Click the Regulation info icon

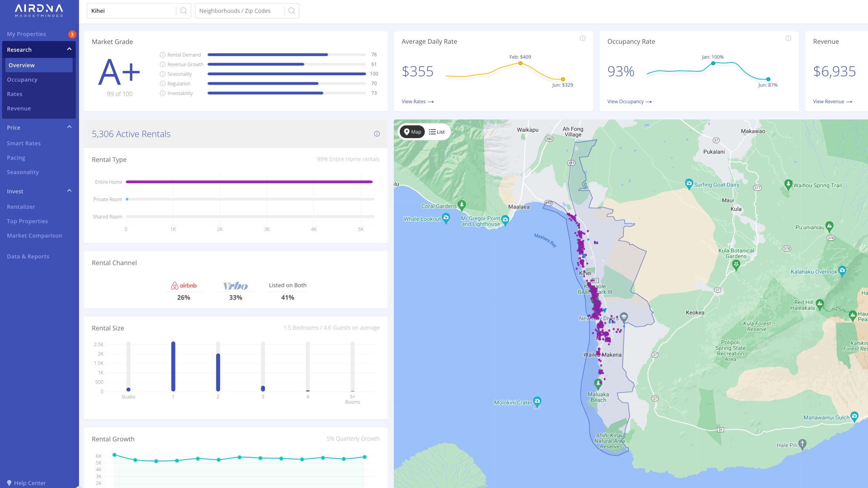click(162, 83)
